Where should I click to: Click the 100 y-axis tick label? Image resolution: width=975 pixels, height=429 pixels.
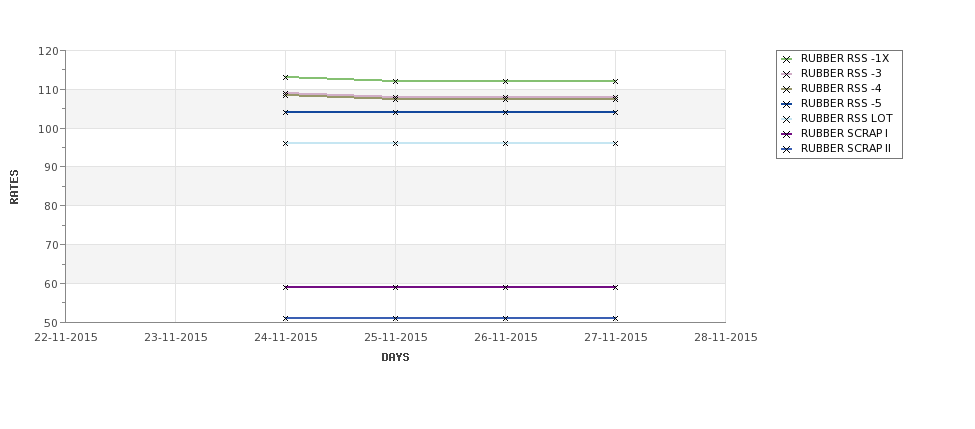(48, 129)
